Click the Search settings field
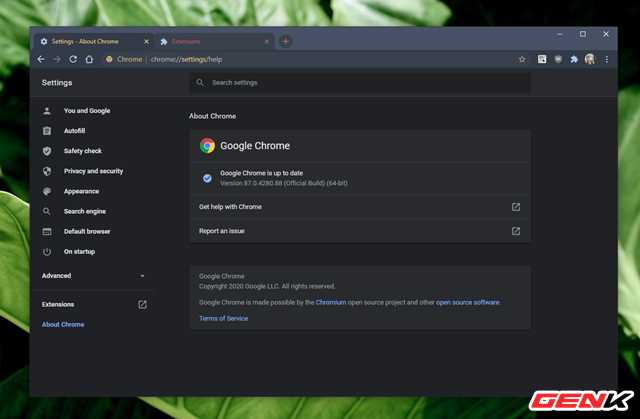The height and width of the screenshot is (419, 640). point(360,82)
